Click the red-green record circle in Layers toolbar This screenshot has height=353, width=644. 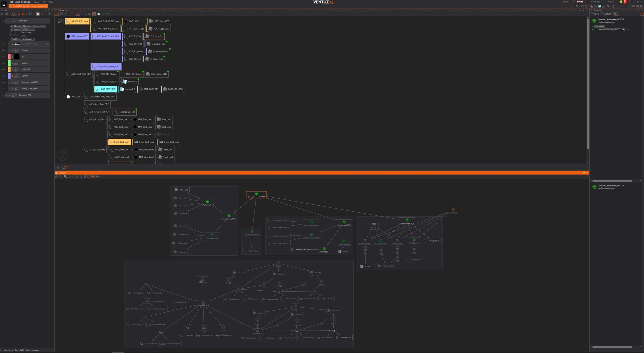coord(23,14)
